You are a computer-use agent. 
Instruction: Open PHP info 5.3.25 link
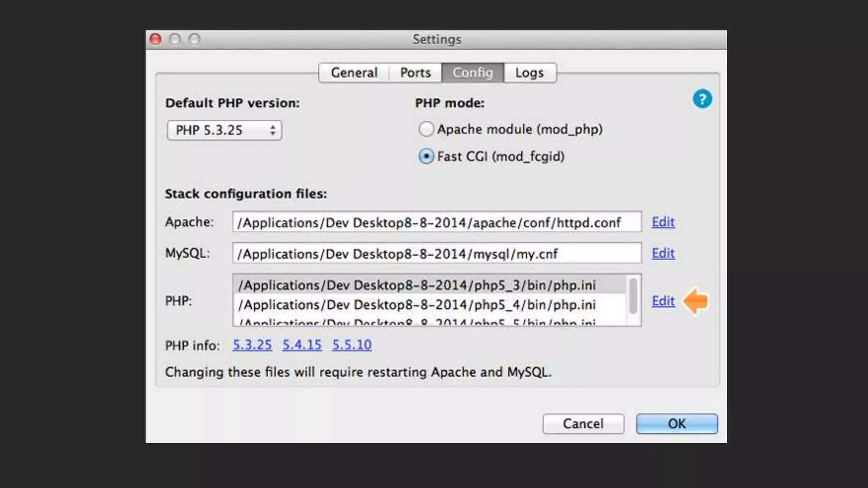(252, 345)
